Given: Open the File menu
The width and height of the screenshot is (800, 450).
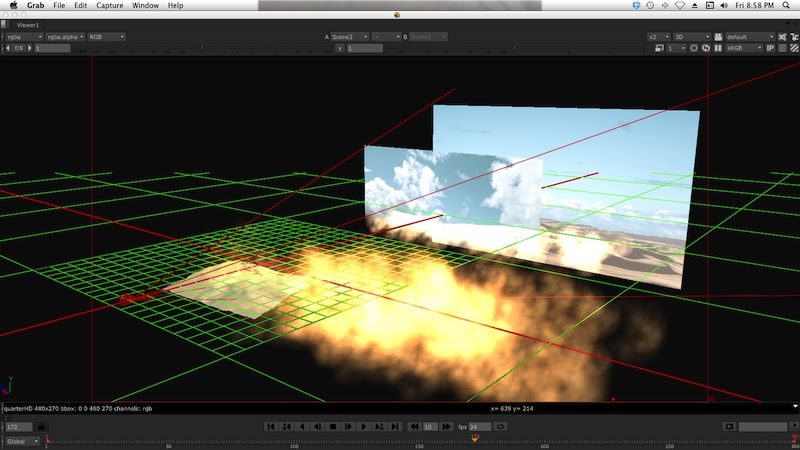Looking at the screenshot, I should [x=59, y=5].
